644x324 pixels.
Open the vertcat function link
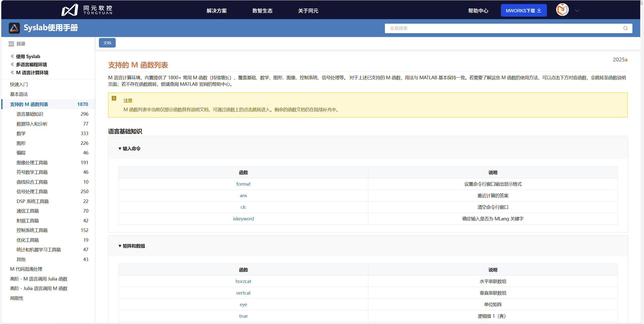click(243, 293)
